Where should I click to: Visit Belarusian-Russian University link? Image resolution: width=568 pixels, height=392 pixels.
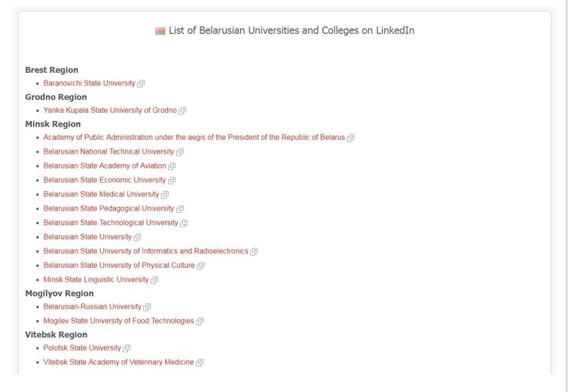tap(93, 306)
